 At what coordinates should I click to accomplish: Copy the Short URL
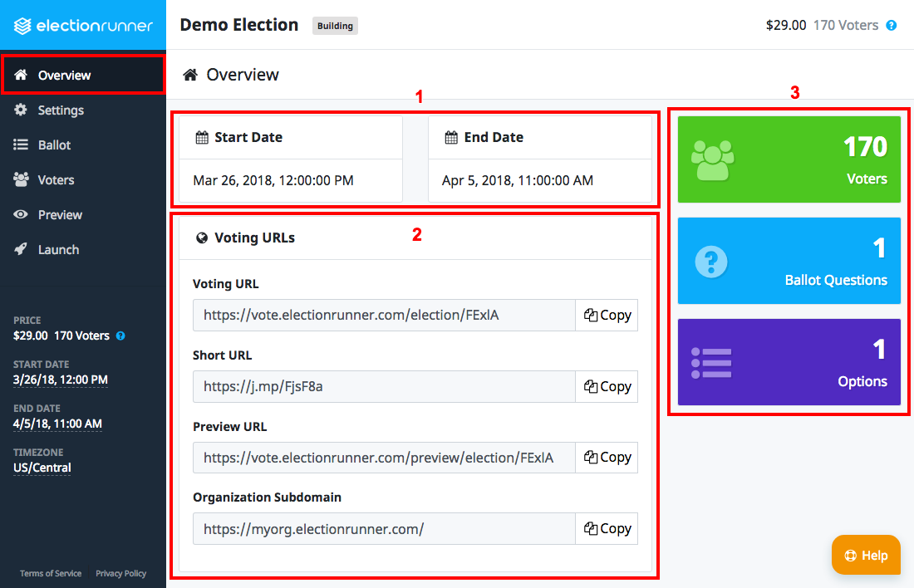pyautogui.click(x=607, y=386)
